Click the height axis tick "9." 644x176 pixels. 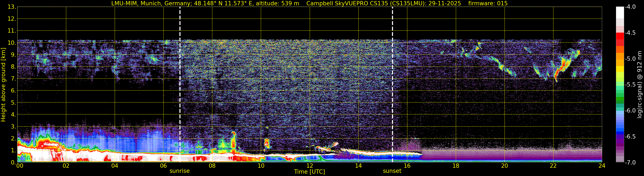[x=13, y=55]
